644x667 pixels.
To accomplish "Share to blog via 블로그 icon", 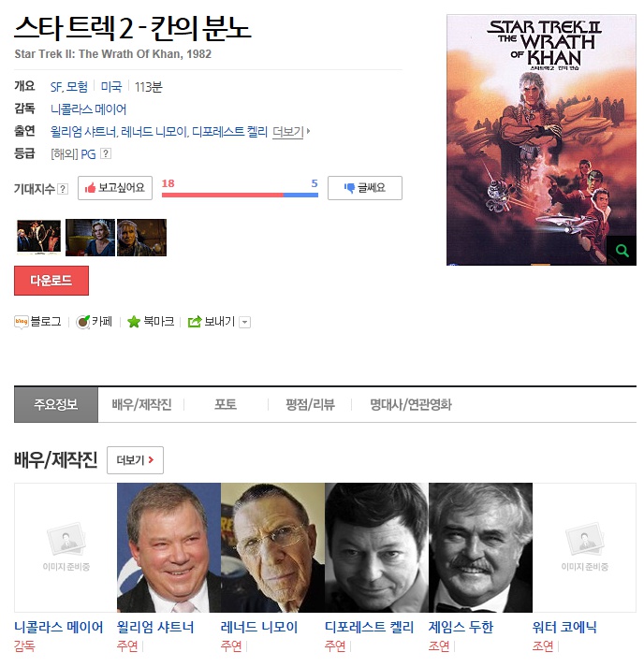I will [21, 322].
